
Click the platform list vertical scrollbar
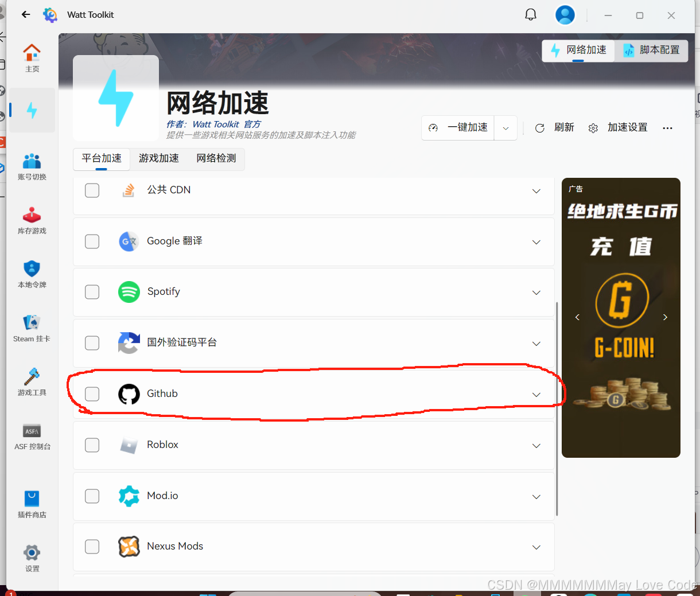coord(557,408)
